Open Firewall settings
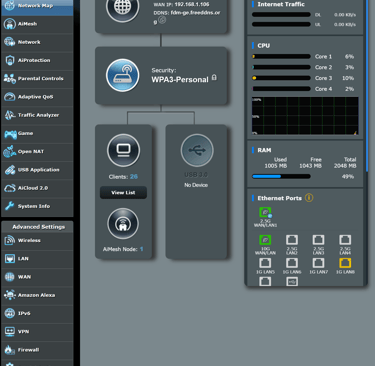The height and width of the screenshot is (366, 375). tap(37, 350)
